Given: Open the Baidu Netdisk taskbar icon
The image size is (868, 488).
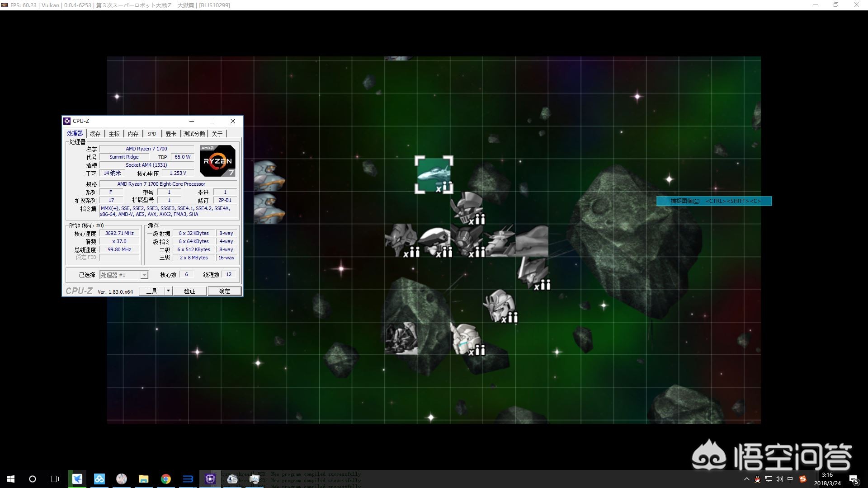Looking at the screenshot, I should click(x=99, y=479).
